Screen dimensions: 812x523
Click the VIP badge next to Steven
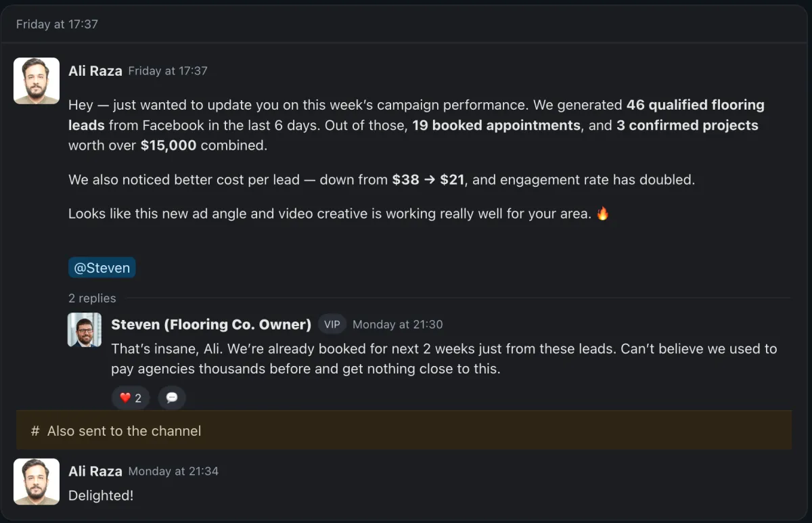[332, 324]
